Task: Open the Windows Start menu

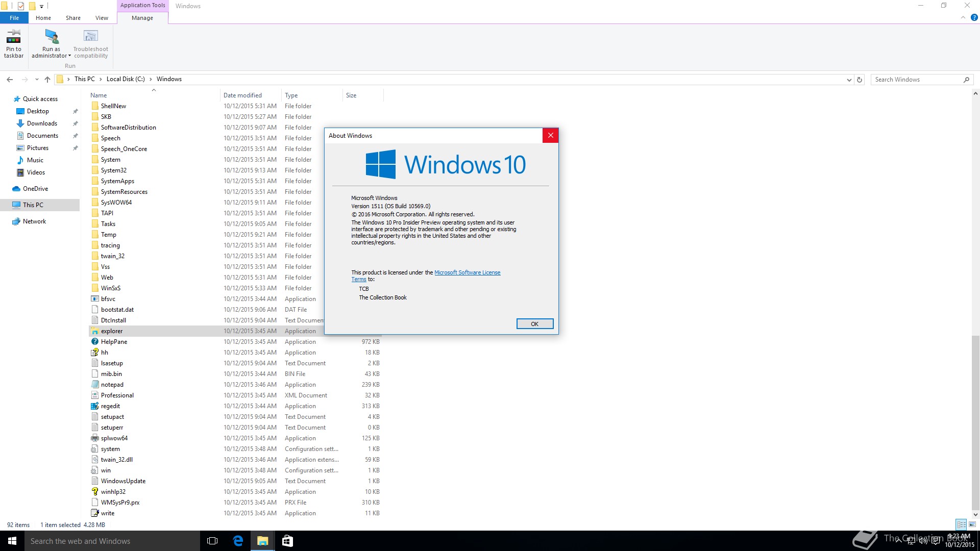Action: (12, 541)
